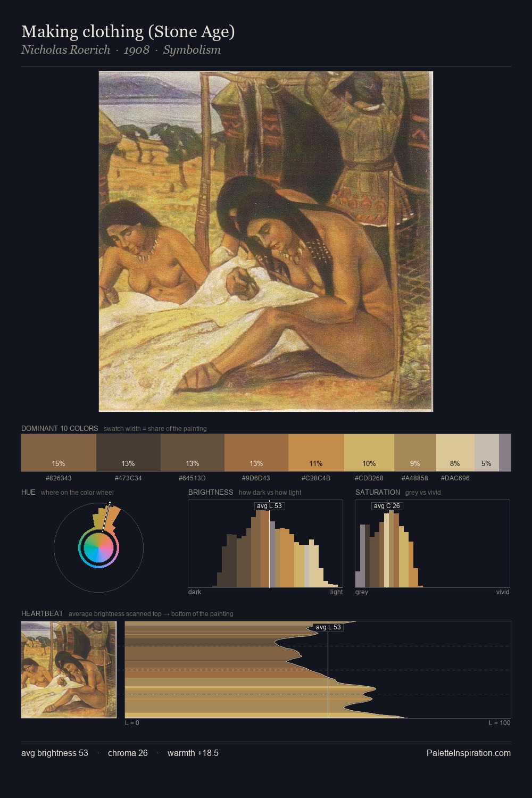Click the L = 0 axis label
Image resolution: width=532 pixels, height=798 pixels.
tap(132, 723)
